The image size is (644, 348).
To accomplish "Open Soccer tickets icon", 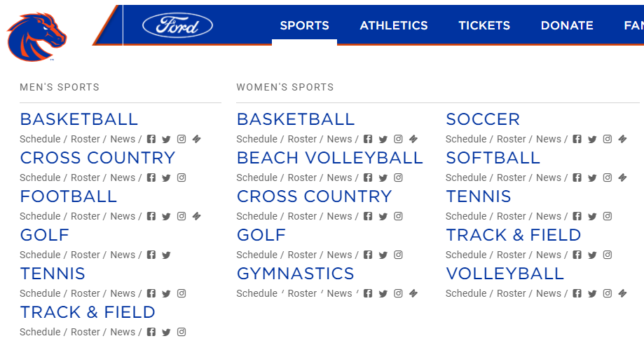I will pos(623,139).
